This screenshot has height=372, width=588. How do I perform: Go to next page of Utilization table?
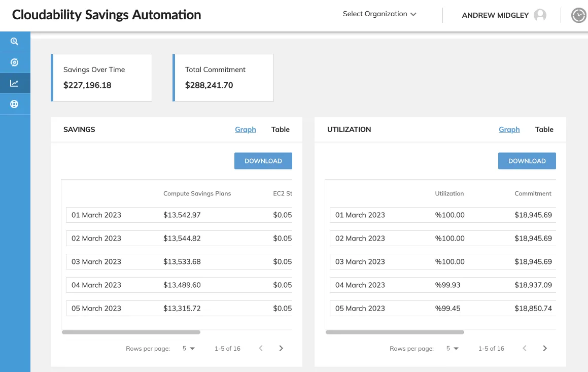(545, 348)
